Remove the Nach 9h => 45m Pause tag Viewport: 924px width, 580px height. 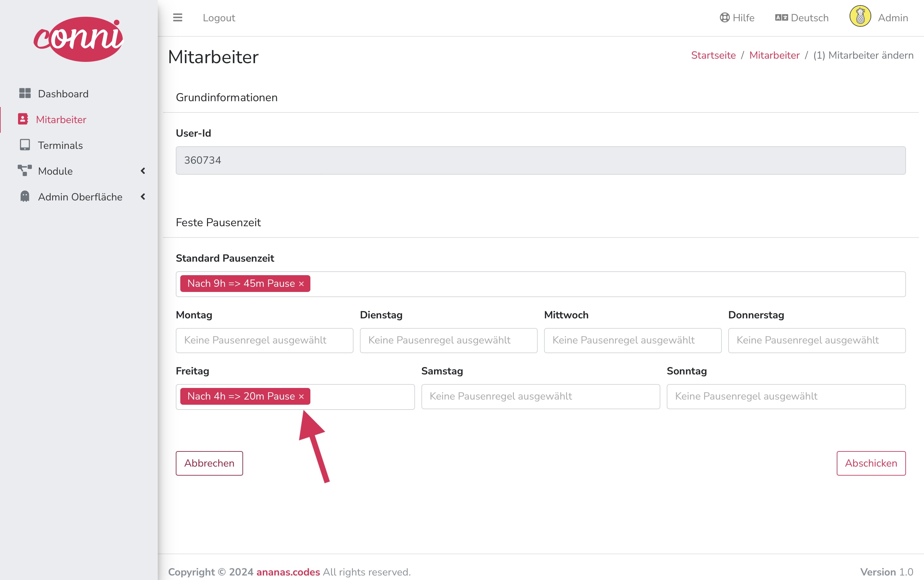(301, 284)
